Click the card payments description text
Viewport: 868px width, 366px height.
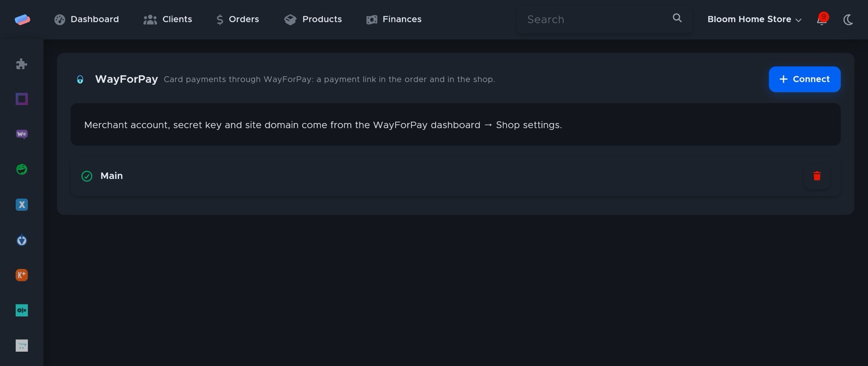coord(329,80)
